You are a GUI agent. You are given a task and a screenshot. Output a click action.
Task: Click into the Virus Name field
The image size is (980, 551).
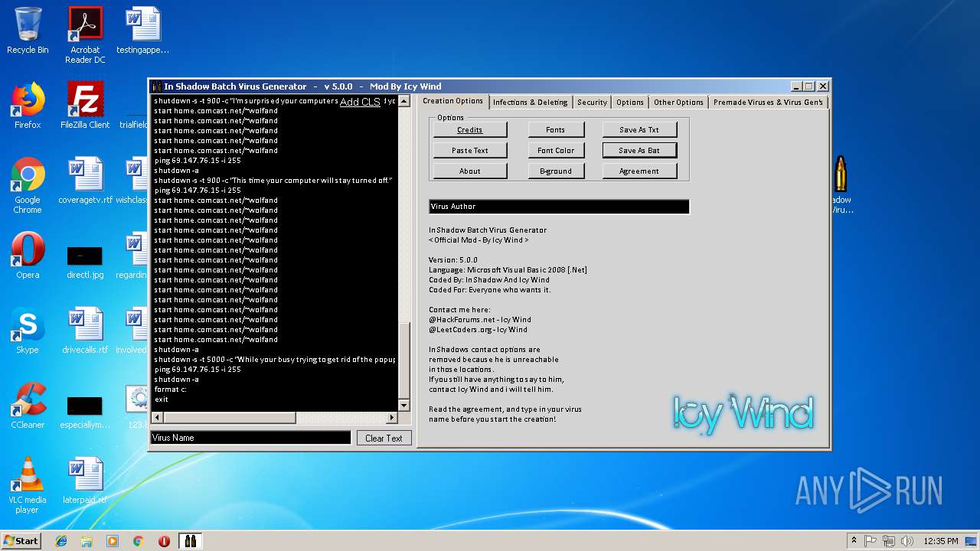pos(250,438)
